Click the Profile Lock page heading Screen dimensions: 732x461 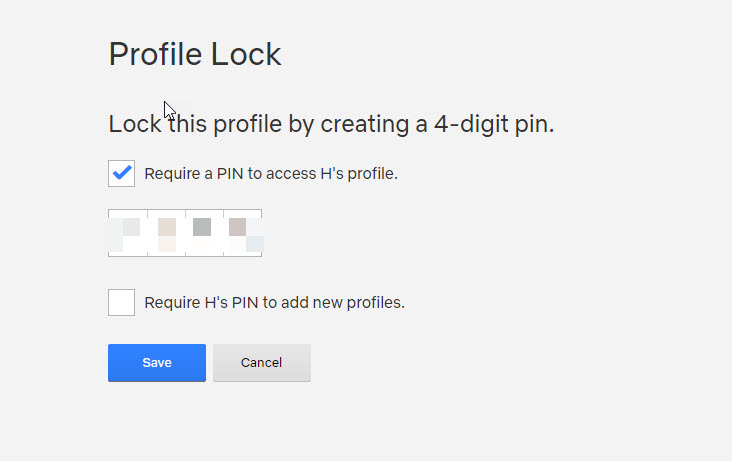[x=195, y=55]
